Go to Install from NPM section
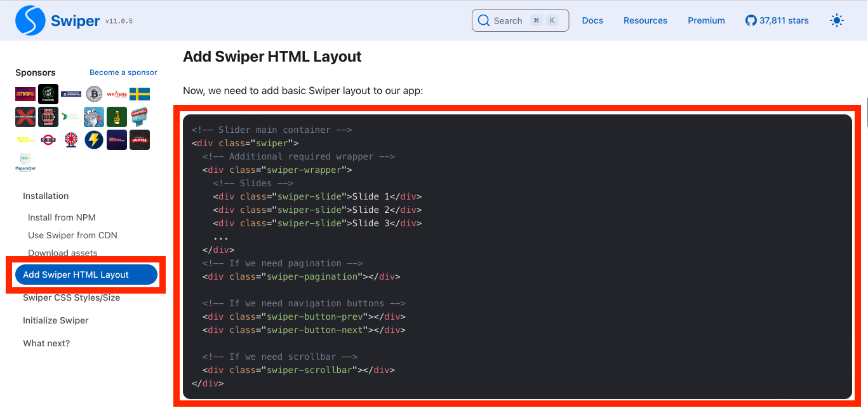The image size is (868, 408). tap(62, 217)
